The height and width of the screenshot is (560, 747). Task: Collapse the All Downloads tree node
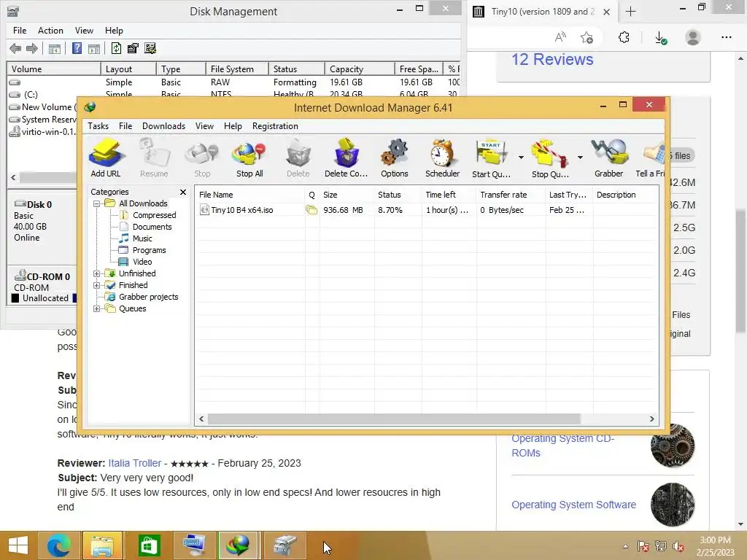click(x=97, y=204)
